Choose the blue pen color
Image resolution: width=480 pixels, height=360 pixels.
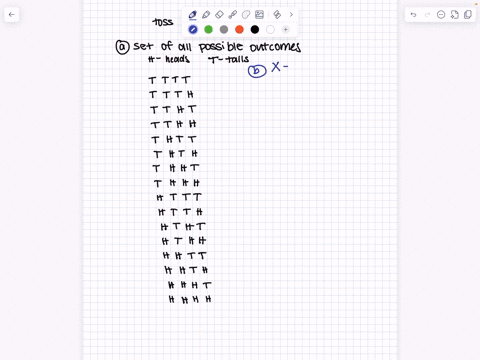click(193, 30)
